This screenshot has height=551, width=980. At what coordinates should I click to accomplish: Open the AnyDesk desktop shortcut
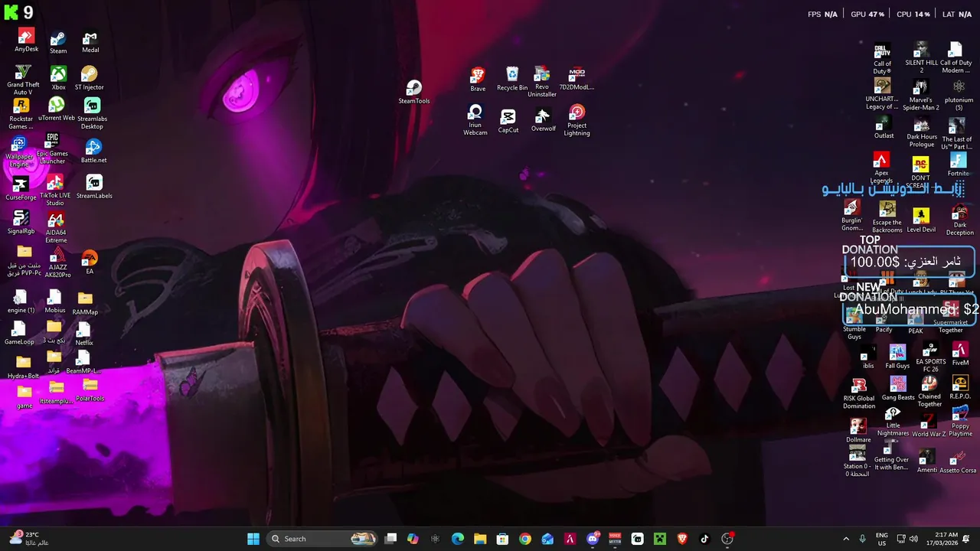26,40
